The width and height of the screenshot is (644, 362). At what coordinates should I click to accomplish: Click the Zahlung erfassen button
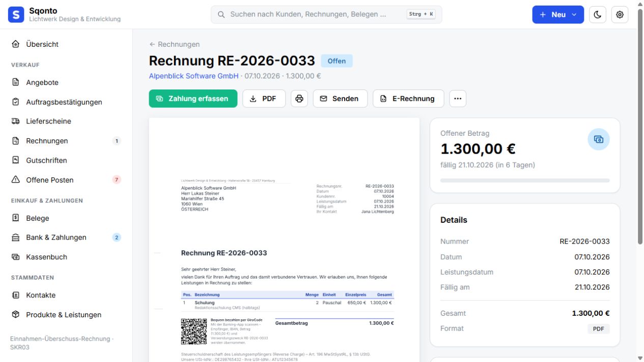193,99
